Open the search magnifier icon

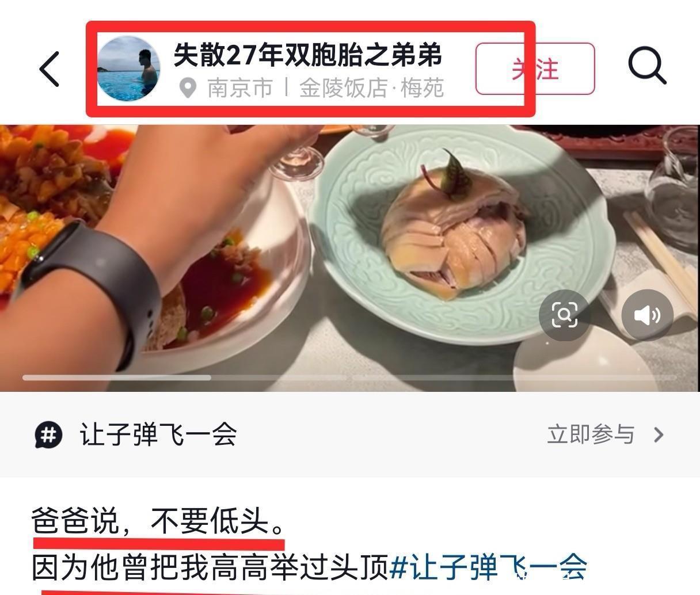[647, 66]
